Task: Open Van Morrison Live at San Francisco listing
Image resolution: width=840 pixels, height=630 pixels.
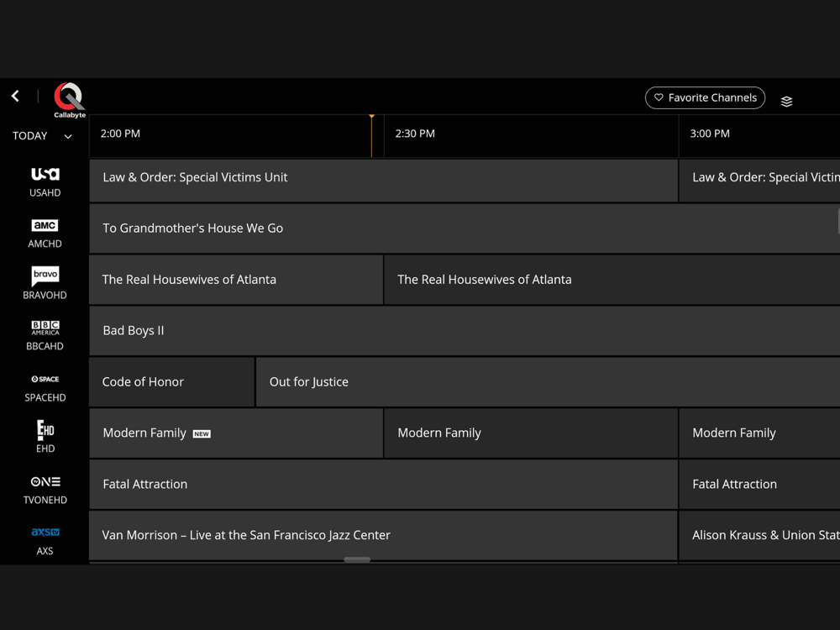Action: 384,535
